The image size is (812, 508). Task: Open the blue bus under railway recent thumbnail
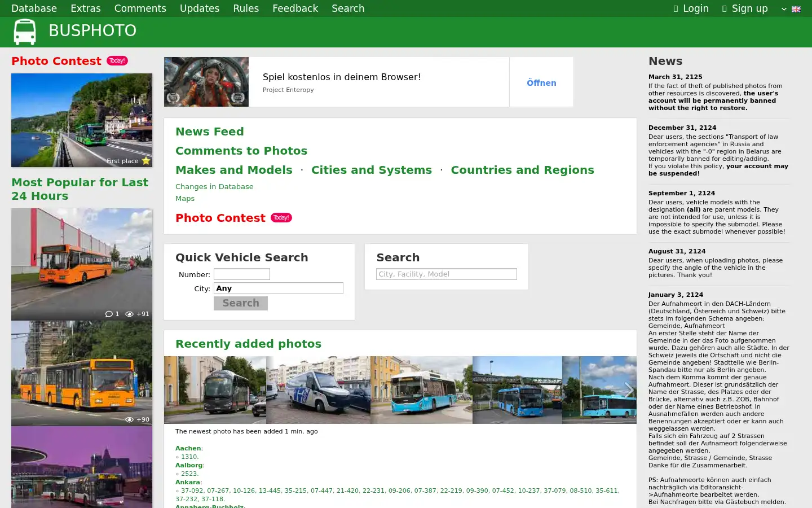click(518, 390)
